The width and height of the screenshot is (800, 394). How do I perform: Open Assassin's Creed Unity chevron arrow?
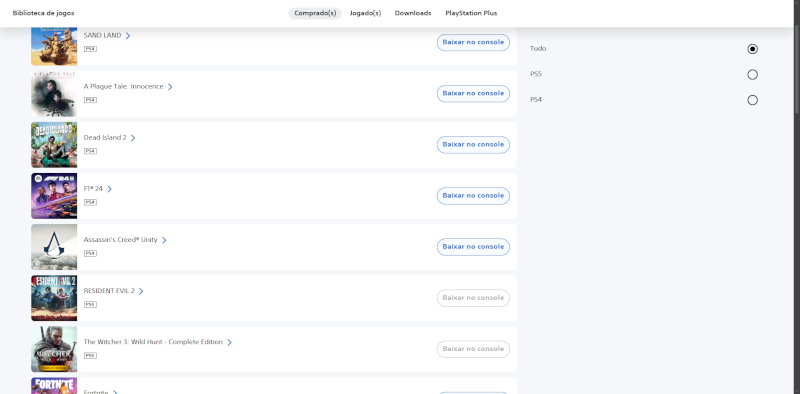(164, 240)
